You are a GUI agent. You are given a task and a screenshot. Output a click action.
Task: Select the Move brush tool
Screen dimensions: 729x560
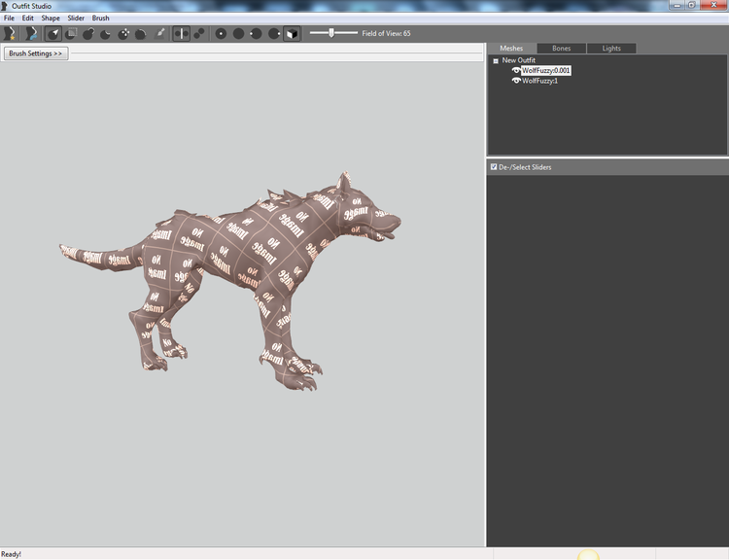point(123,33)
